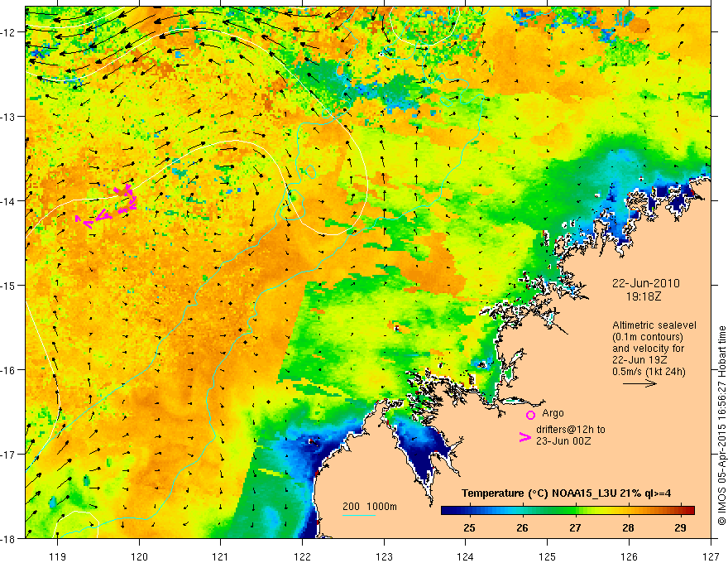728x563 pixels.
Task: Click the 'Argo' legend label
Action: (x=553, y=413)
